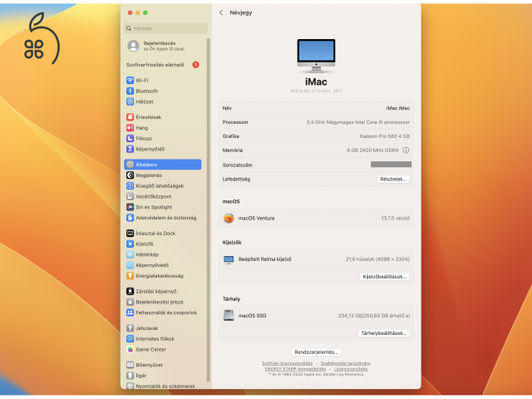Image resolution: width=532 pixels, height=399 pixels.
Task: Click the sidebar vertical scrollbar
Action: click(209, 209)
